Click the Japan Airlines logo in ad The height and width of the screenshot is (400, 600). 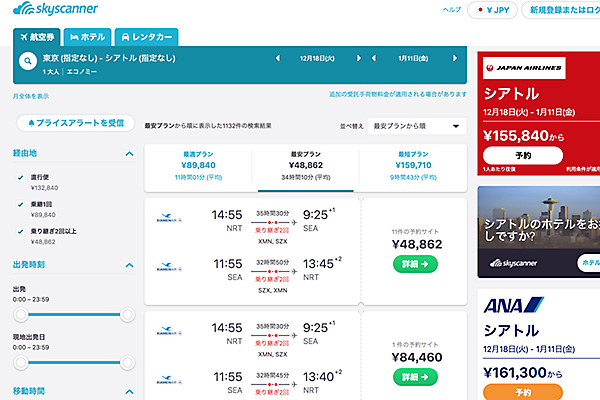coord(524,68)
